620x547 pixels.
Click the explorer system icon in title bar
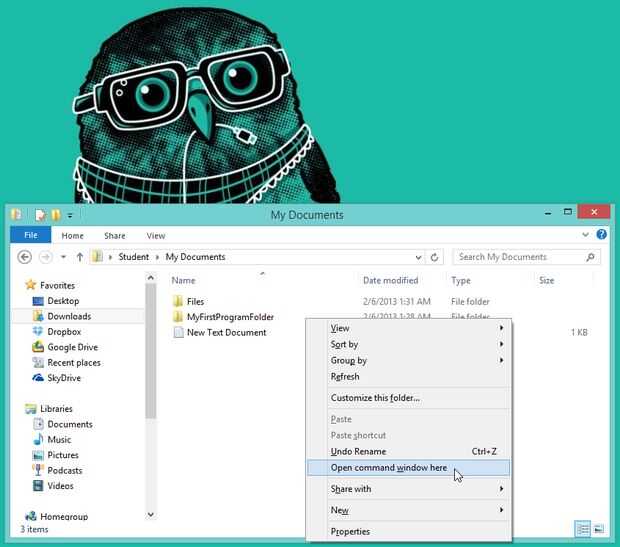[x=16, y=214]
